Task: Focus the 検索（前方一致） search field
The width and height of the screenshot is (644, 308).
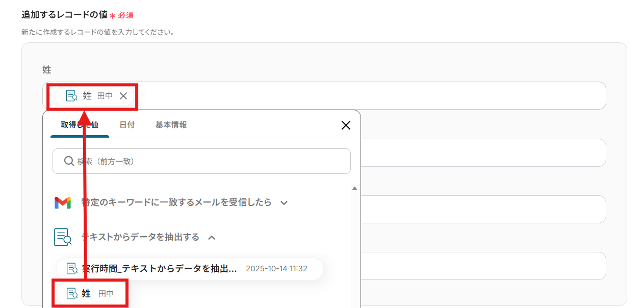Action: click(x=209, y=161)
